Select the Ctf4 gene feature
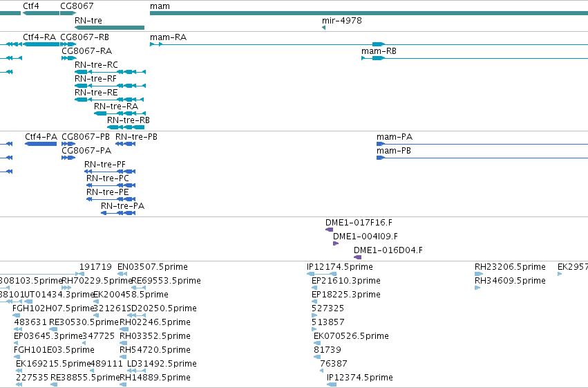The image size is (588, 388). click(x=41, y=13)
